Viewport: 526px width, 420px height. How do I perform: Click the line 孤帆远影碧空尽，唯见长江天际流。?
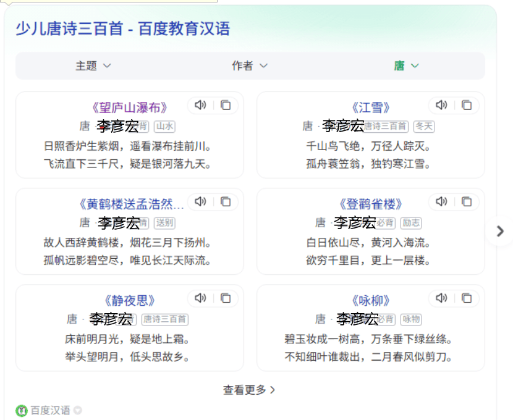[x=127, y=260]
